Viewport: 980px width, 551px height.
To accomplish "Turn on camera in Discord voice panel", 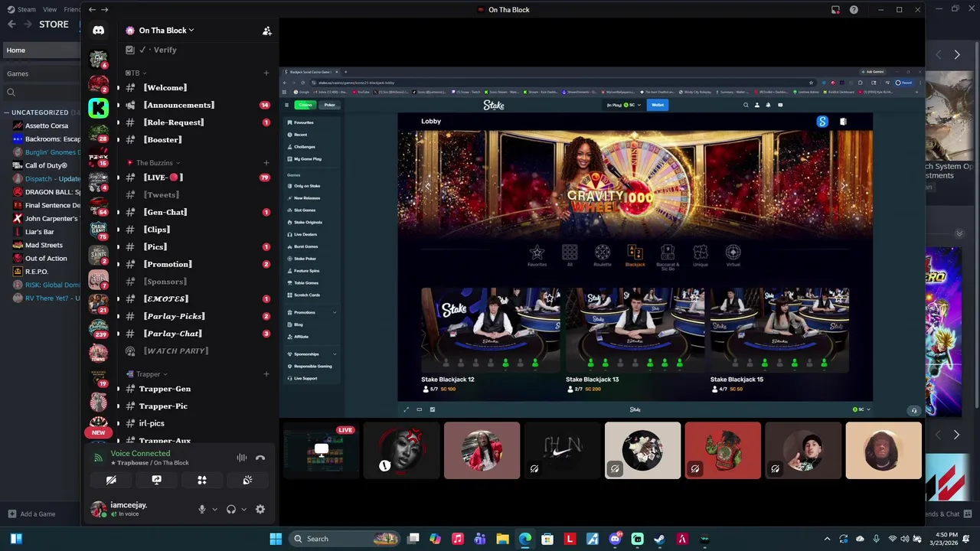I will click(x=111, y=480).
